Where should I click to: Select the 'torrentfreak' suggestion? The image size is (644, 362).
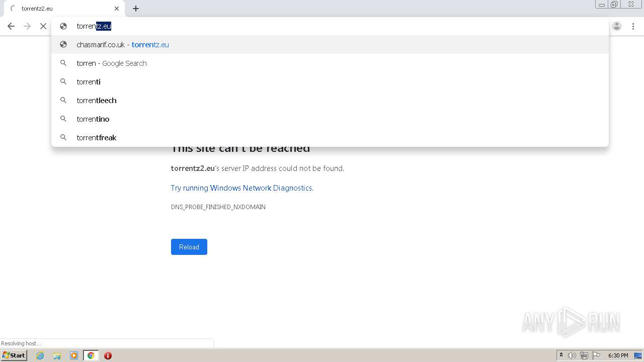330,137
